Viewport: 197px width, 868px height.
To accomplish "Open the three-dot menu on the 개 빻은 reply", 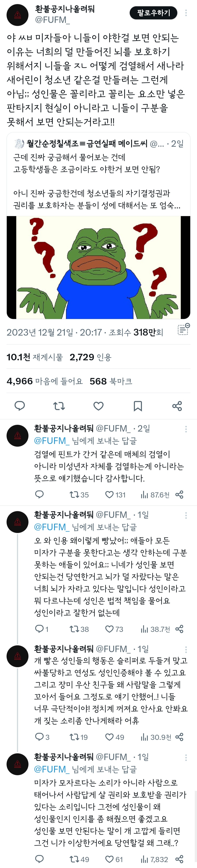I will tap(186, 650).
